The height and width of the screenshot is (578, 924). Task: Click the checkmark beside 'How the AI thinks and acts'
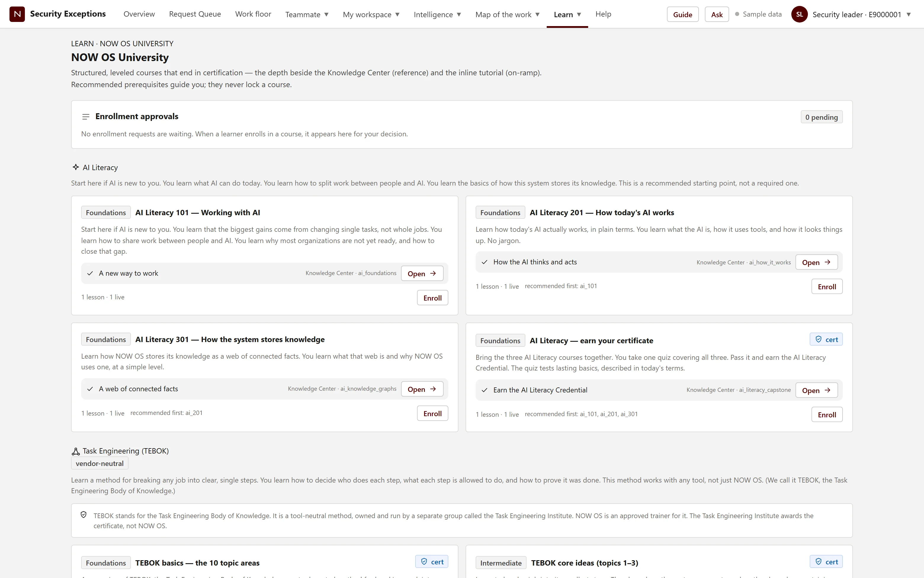pyautogui.click(x=485, y=262)
